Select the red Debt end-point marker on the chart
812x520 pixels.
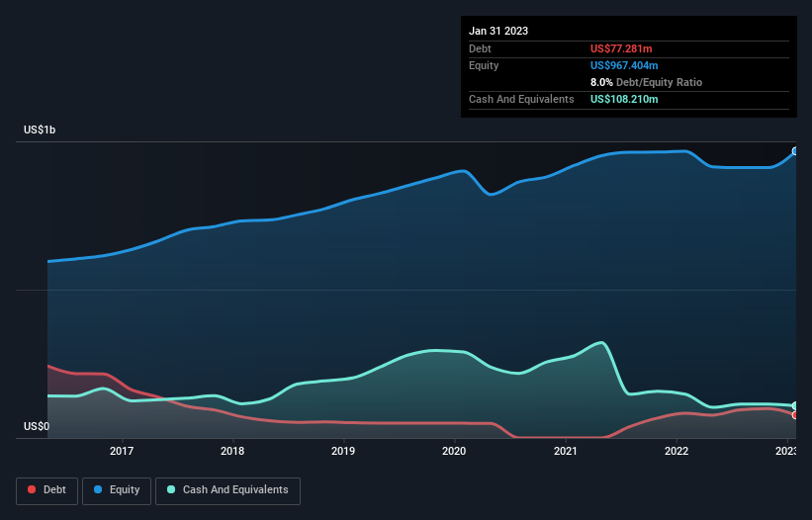tap(795, 415)
